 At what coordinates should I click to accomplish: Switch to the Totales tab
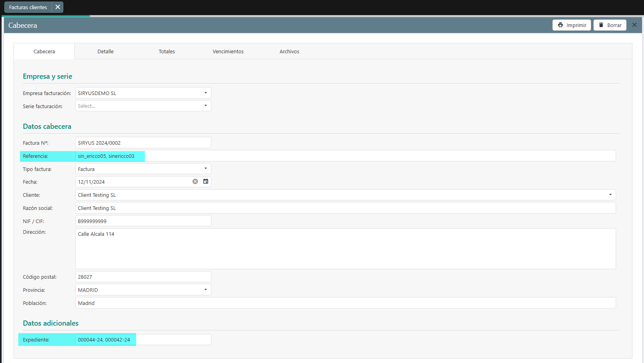[167, 52]
